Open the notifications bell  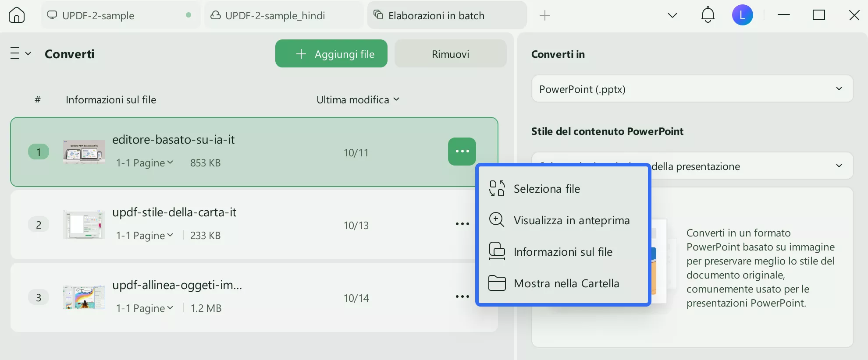(708, 15)
